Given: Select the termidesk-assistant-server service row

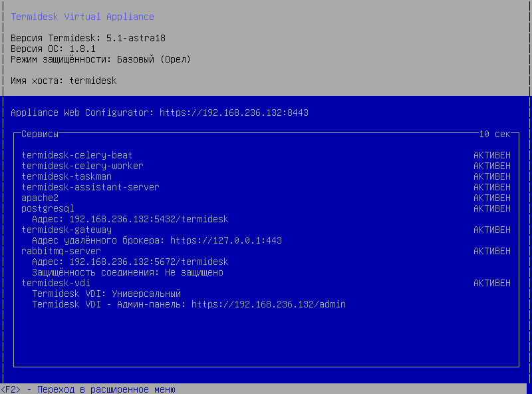Looking at the screenshot, I should pyautogui.click(x=266, y=187).
